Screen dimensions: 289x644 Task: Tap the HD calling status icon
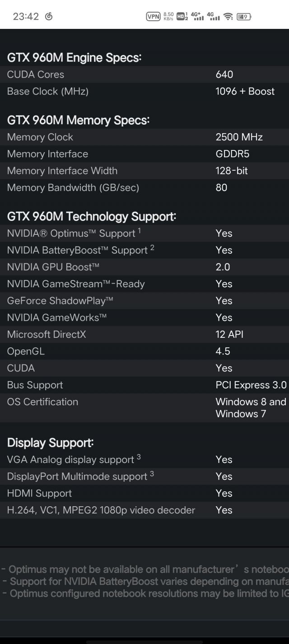[x=182, y=17]
